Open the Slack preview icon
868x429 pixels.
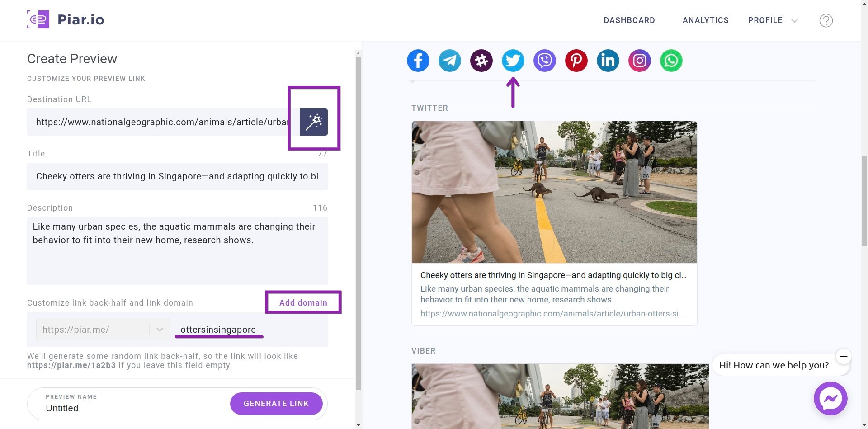pyautogui.click(x=481, y=60)
